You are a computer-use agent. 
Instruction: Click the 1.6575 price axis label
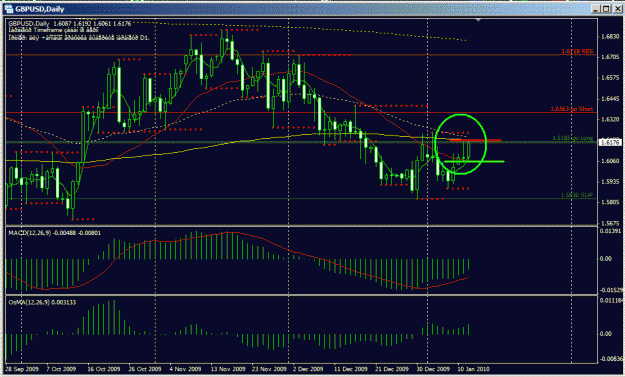tap(610, 78)
